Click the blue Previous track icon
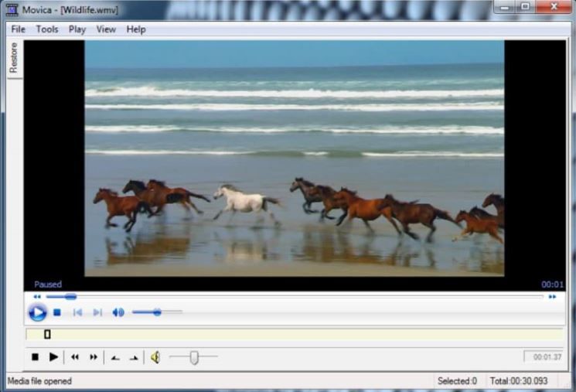Viewport: 576px width, 392px height. point(77,312)
